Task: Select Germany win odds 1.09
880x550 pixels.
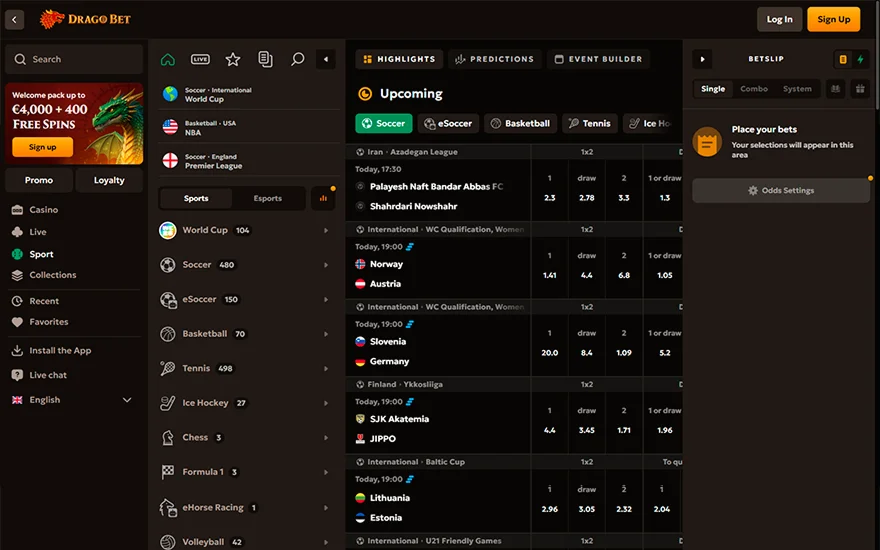Action: 624,345
